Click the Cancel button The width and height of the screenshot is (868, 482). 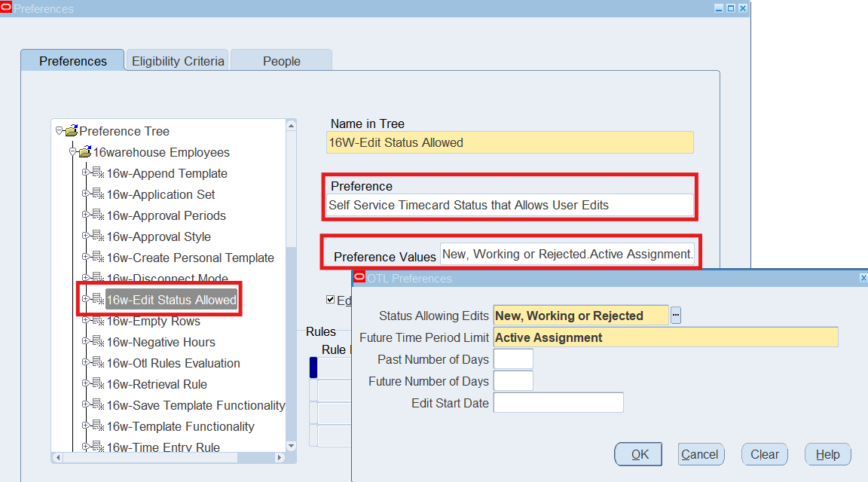(x=699, y=454)
